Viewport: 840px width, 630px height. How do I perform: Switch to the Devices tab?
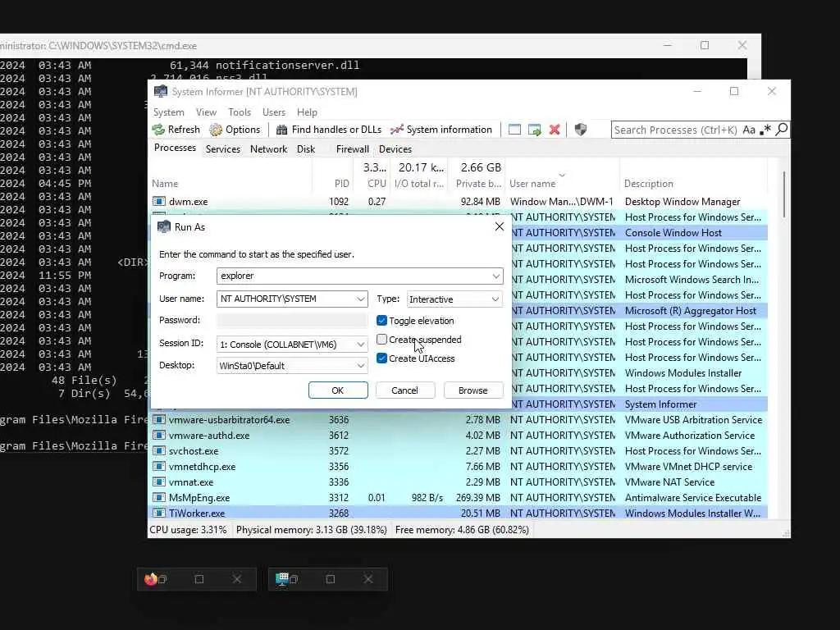(395, 149)
